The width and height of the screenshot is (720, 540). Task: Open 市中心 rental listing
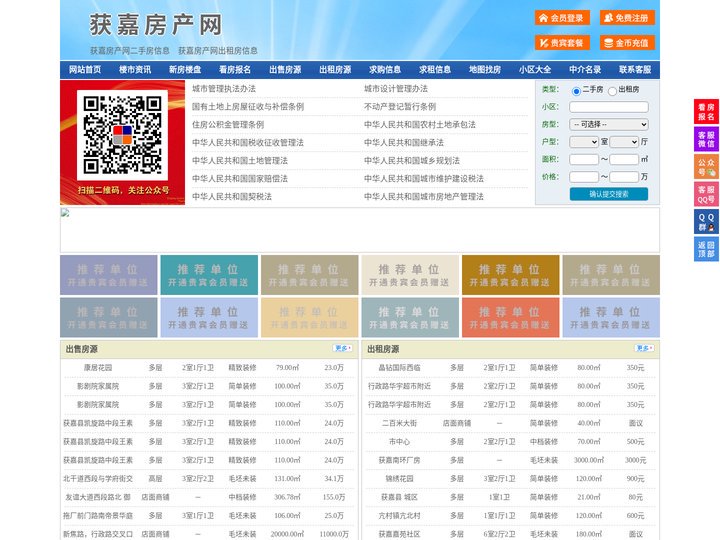point(399,441)
